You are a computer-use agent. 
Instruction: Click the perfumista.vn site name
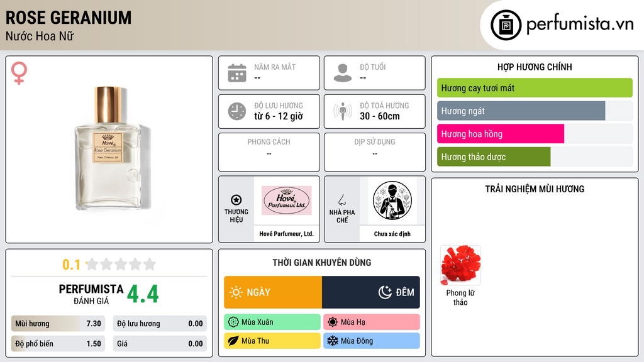tap(580, 25)
